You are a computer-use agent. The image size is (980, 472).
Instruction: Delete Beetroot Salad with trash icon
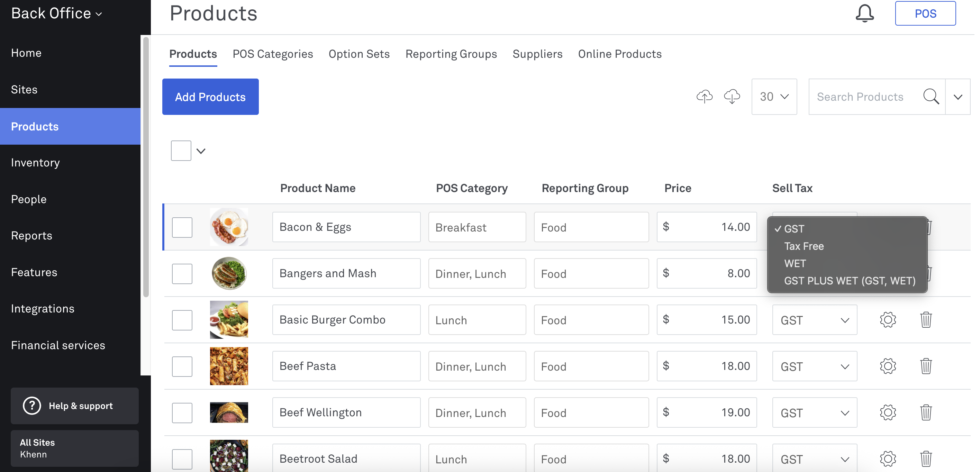pos(926,459)
